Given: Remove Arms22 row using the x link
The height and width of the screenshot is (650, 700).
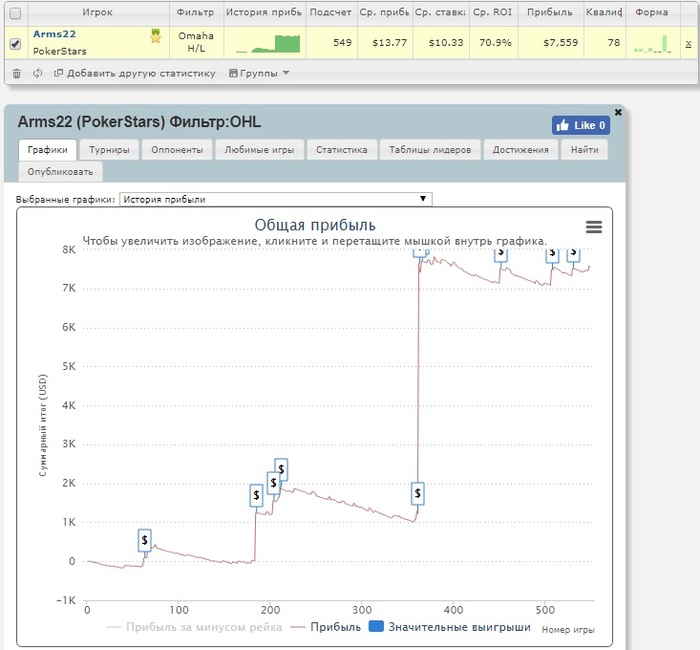Looking at the screenshot, I should 688,43.
